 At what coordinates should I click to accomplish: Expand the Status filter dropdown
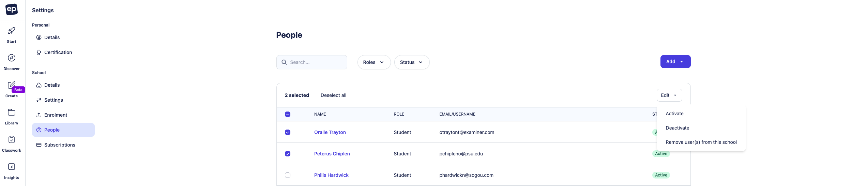click(411, 62)
